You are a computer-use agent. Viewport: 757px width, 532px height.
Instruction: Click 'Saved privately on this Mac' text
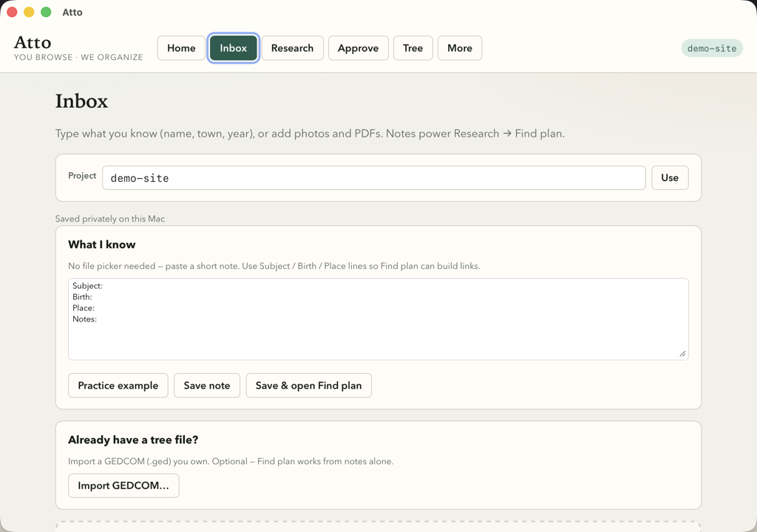click(x=110, y=219)
